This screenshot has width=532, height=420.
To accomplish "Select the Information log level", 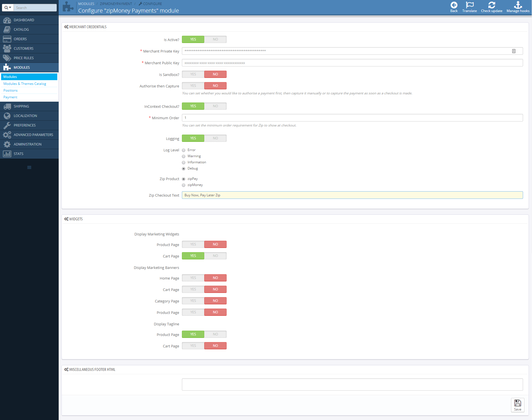I will click(x=184, y=163).
